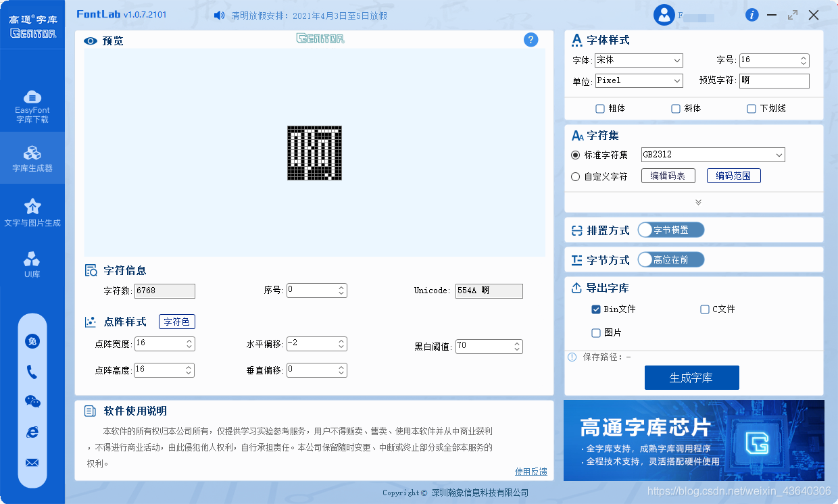The width and height of the screenshot is (838, 504).
Task: Toggle the 高位在前 byte order switch
Action: (x=671, y=260)
